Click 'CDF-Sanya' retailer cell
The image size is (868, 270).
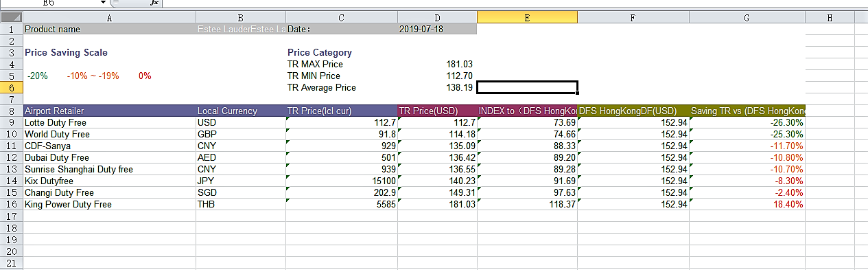point(109,146)
